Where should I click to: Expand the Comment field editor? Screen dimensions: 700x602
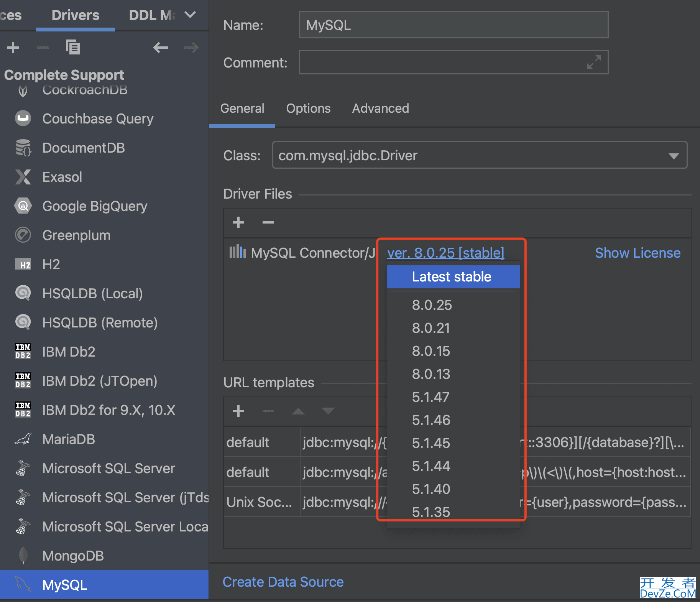[594, 62]
